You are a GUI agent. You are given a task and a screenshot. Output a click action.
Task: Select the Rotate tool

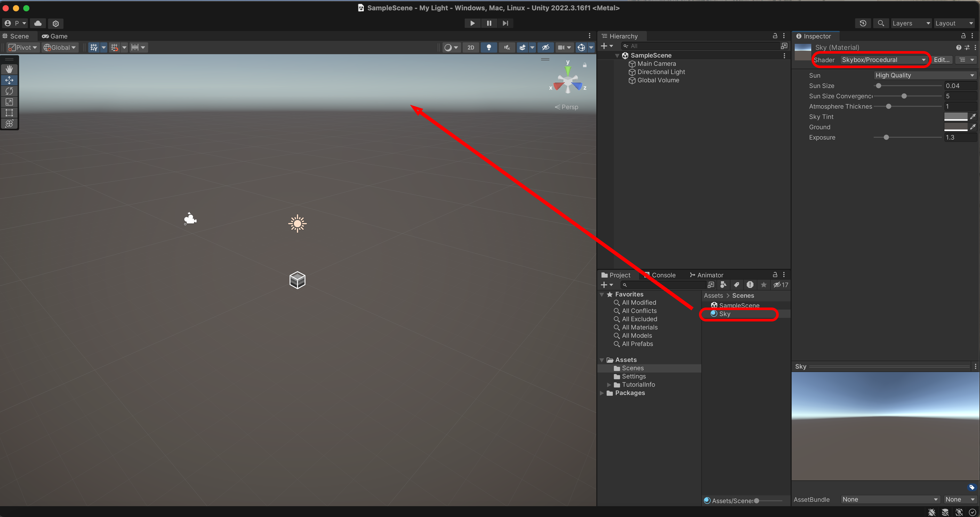[x=9, y=91]
